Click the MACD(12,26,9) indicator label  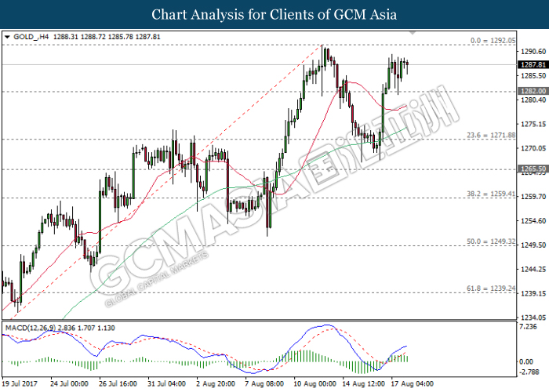coord(31,328)
